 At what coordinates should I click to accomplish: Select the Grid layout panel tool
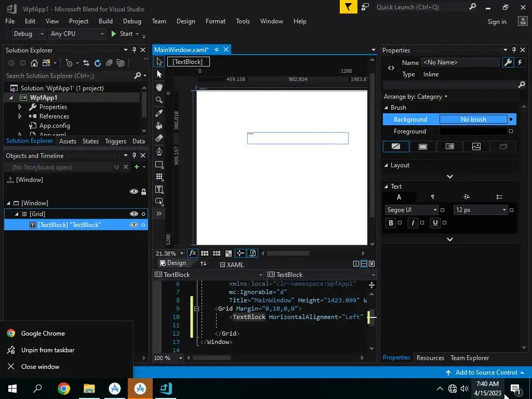click(159, 177)
